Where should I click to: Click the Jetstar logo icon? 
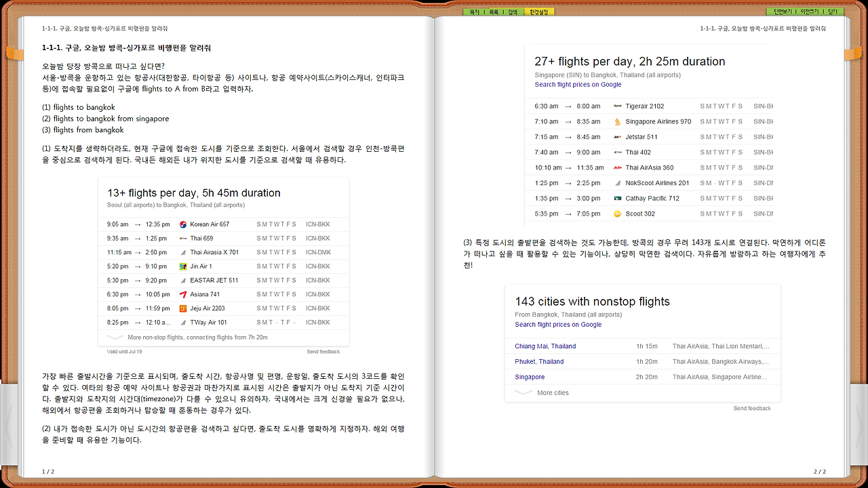click(x=618, y=137)
